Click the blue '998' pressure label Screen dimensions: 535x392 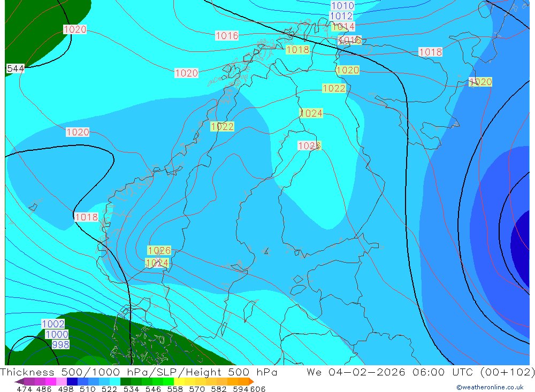point(60,344)
